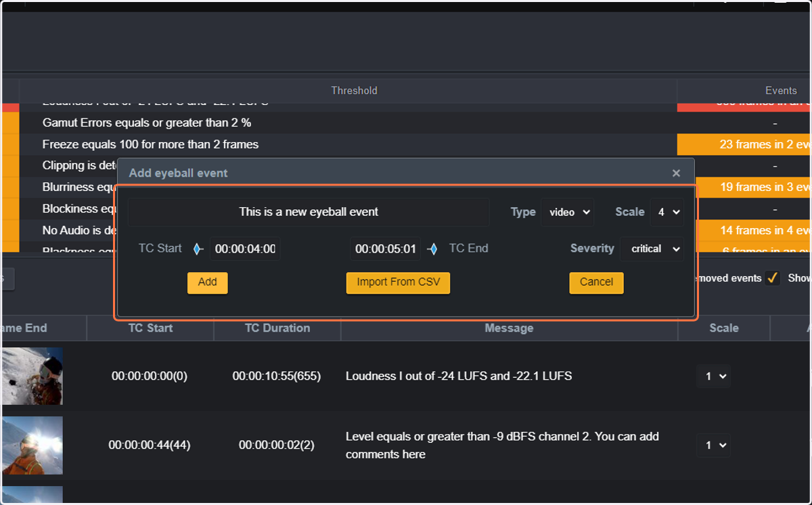Select the Gamut Errors threshold row
The width and height of the screenshot is (812, 505).
pyautogui.click(x=348, y=123)
